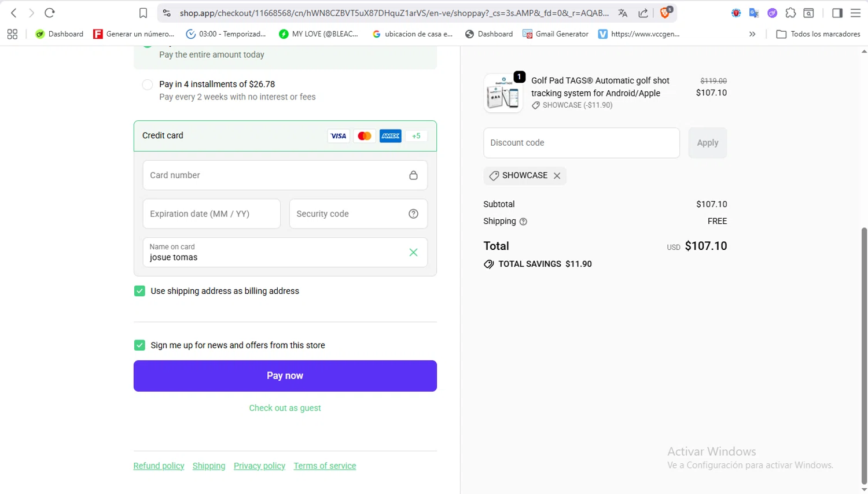Go forward with the browser forward arrow

(31, 13)
